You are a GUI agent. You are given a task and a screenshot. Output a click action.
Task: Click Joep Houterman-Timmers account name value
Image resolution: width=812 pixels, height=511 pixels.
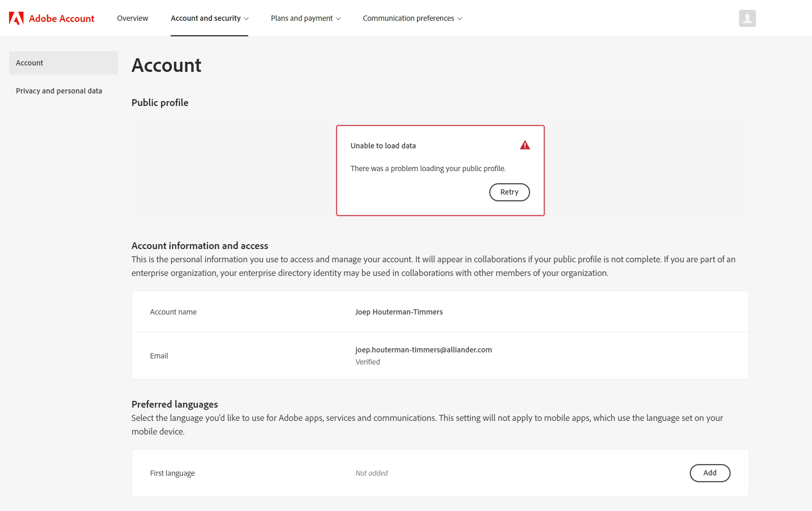click(399, 312)
